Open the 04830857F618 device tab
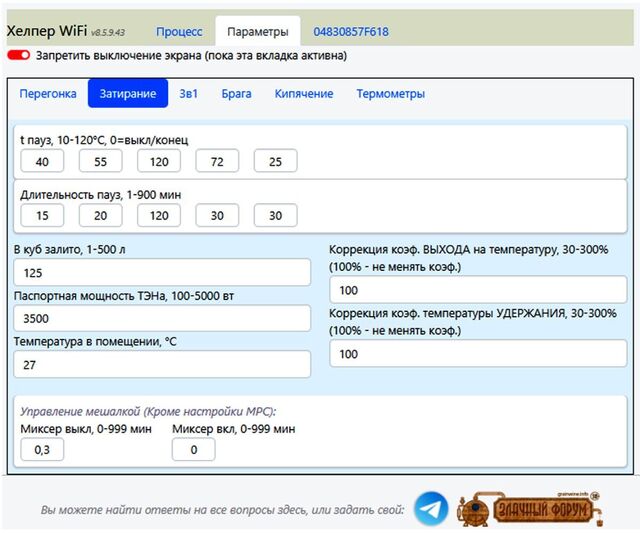Screen dimensions: 640x533 (x=351, y=32)
